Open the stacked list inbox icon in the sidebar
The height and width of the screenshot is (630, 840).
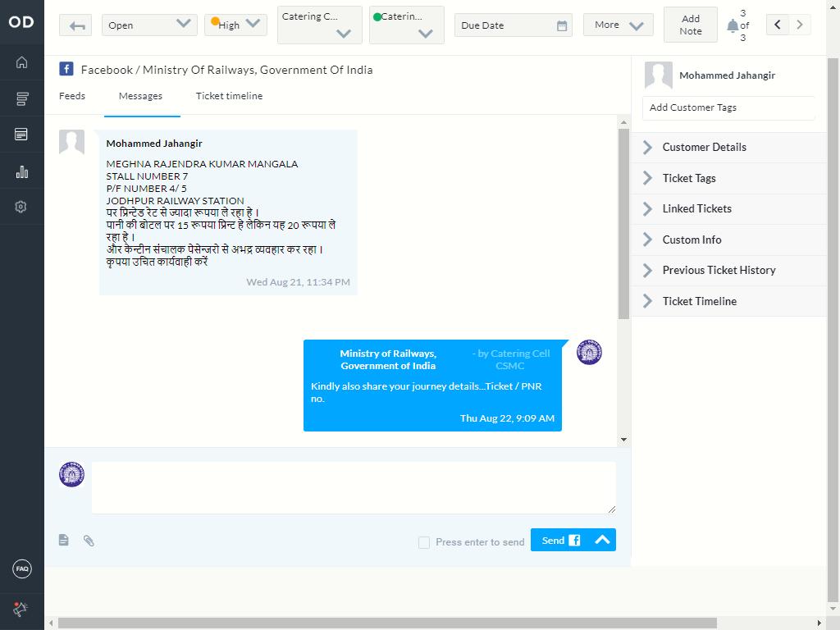21,98
